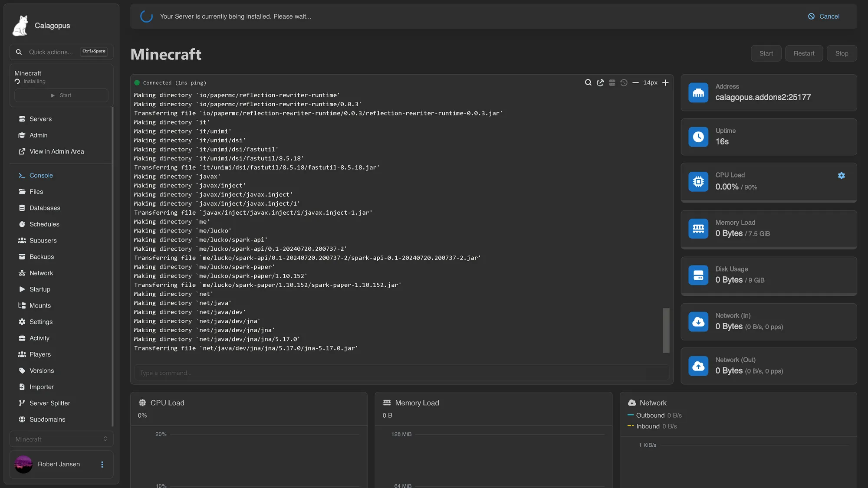The height and width of the screenshot is (488, 868).
Task: Click the Restart button
Action: tap(804, 53)
